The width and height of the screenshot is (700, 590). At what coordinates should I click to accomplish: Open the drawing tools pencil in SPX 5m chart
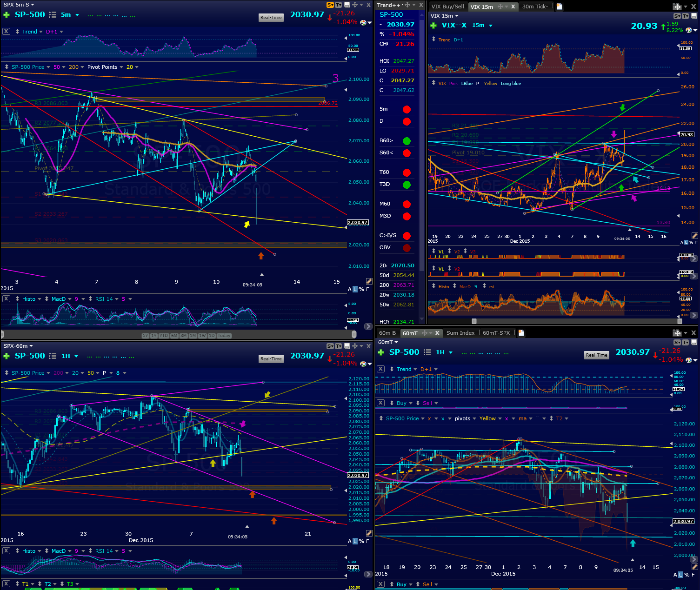(x=369, y=281)
